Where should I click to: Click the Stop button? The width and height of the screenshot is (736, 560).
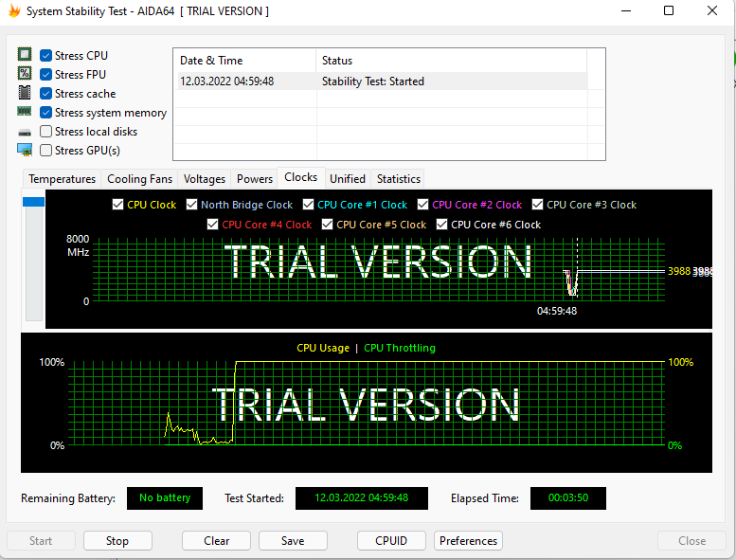(117, 541)
